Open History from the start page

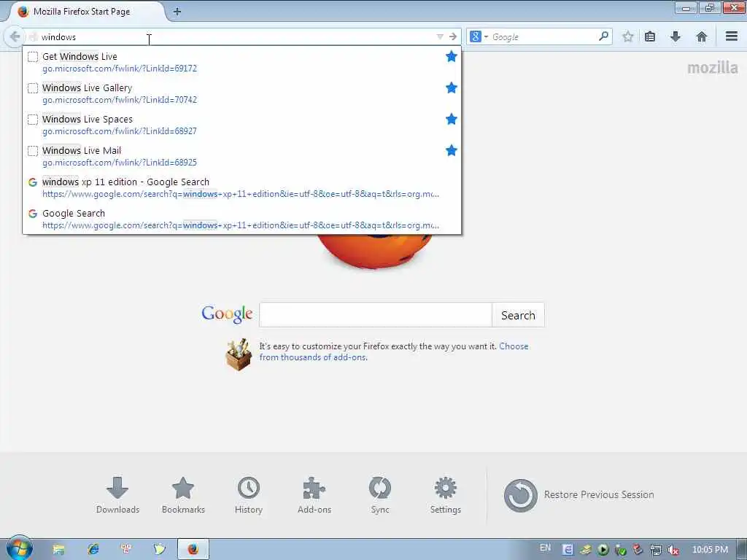pos(248,495)
